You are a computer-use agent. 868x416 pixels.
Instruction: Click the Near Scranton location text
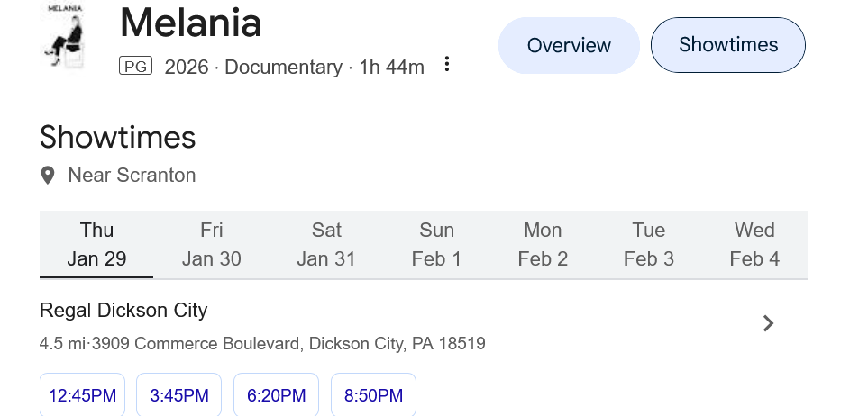pos(132,176)
